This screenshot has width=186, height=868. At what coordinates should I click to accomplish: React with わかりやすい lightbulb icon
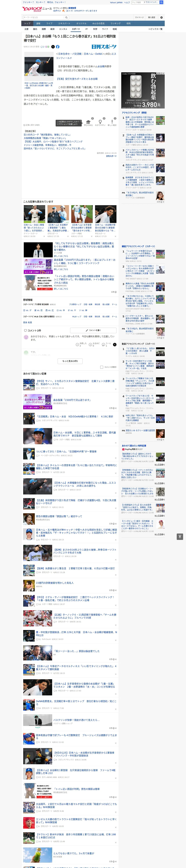(100, 122)
